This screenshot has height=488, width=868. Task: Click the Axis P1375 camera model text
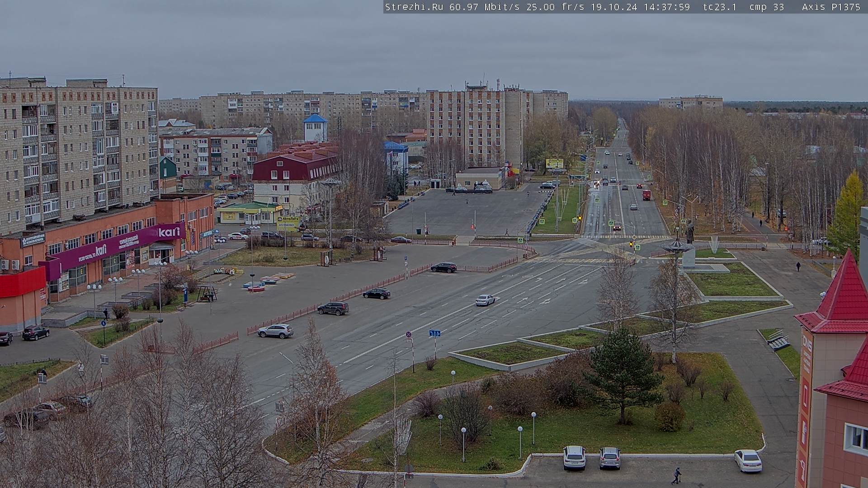click(x=831, y=7)
